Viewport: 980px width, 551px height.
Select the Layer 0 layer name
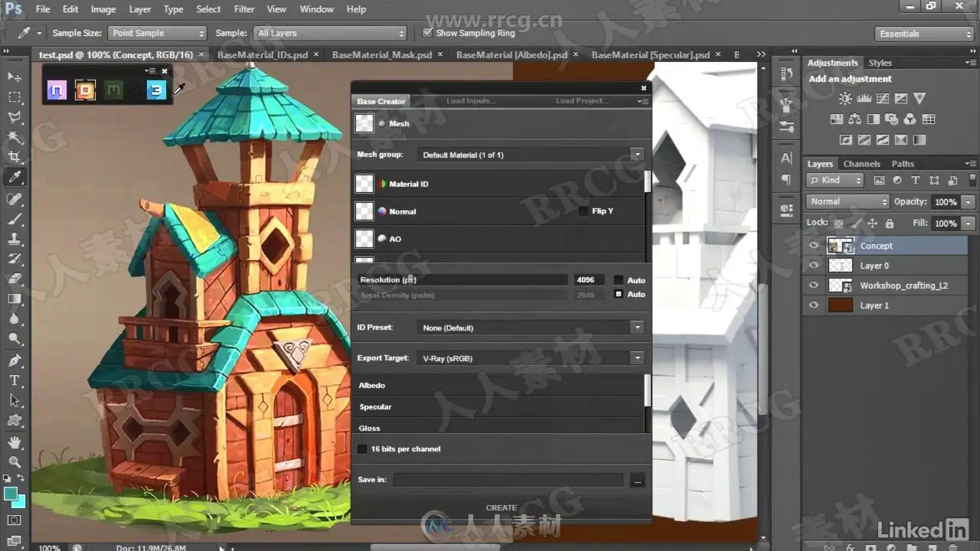click(874, 266)
